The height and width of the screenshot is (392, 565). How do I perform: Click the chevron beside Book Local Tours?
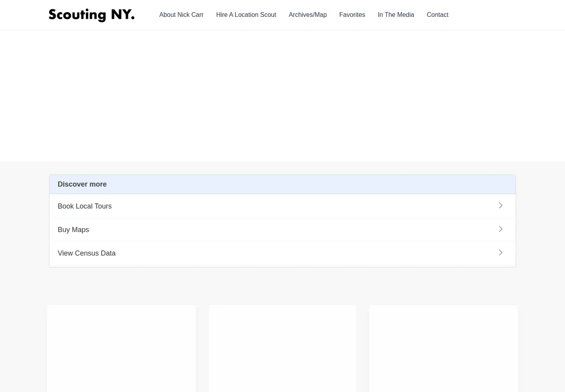501,205
